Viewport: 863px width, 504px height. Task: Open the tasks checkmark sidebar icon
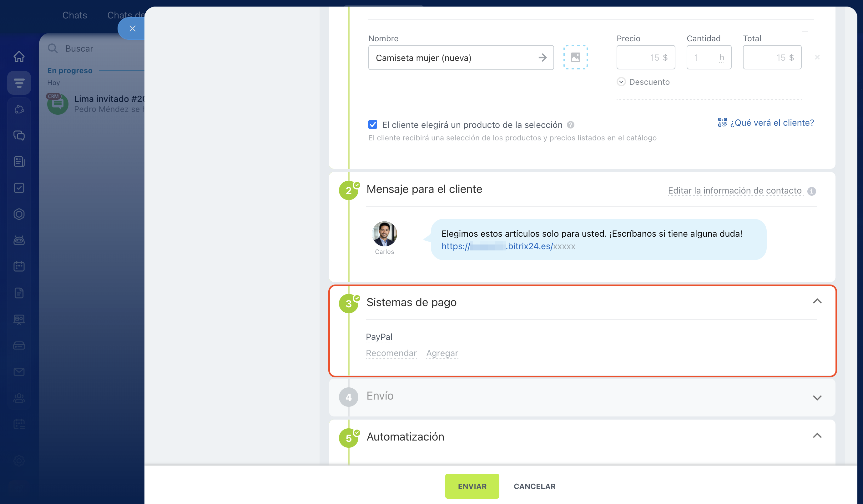pyautogui.click(x=19, y=188)
